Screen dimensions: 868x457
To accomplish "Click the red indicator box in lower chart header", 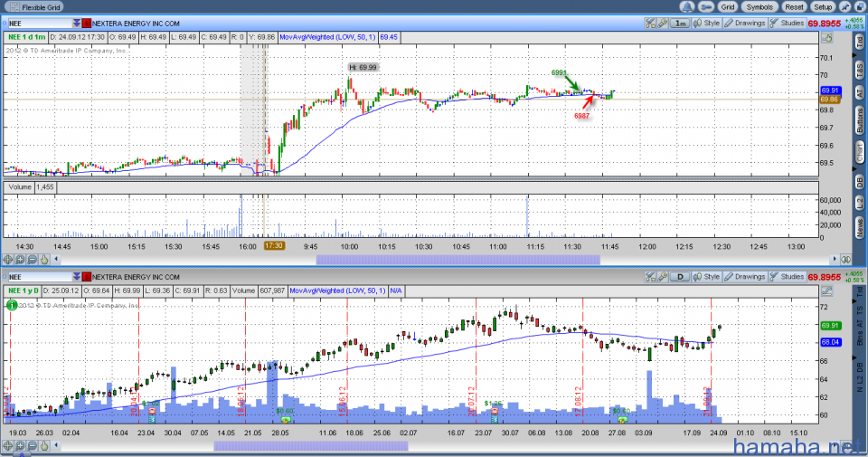I will coord(87,277).
